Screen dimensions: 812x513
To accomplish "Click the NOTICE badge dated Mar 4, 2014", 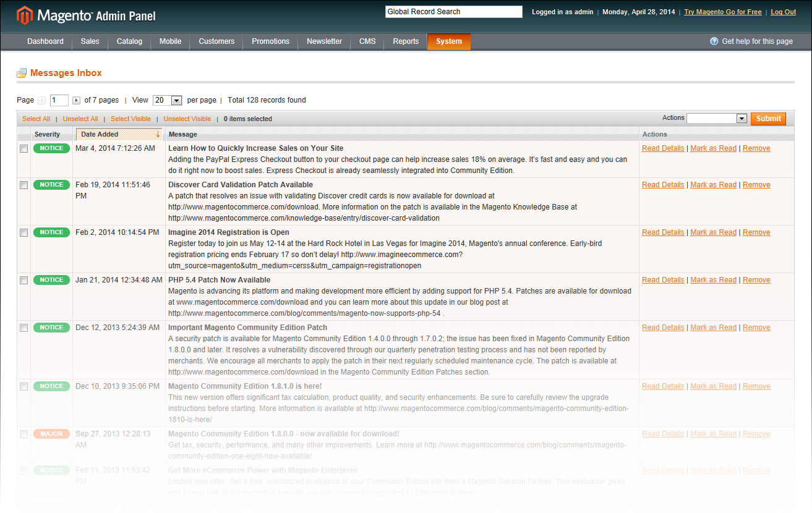I will coord(52,148).
